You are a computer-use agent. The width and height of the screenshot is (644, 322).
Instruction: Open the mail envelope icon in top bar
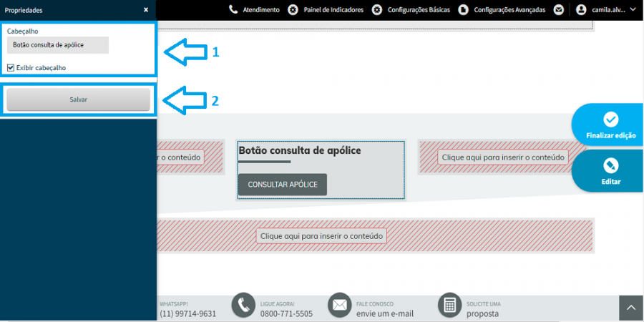click(558, 10)
